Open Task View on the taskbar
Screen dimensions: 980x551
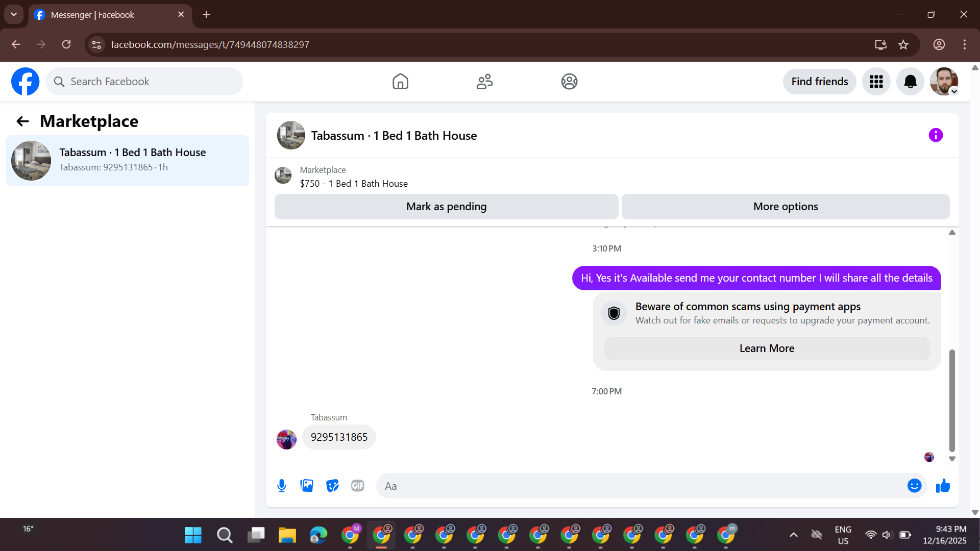(256, 535)
